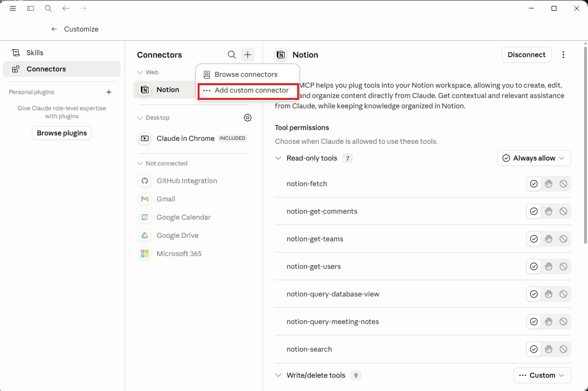Go forward with the title bar arrow
Screen dimensions: 588x391
(x=83, y=8)
